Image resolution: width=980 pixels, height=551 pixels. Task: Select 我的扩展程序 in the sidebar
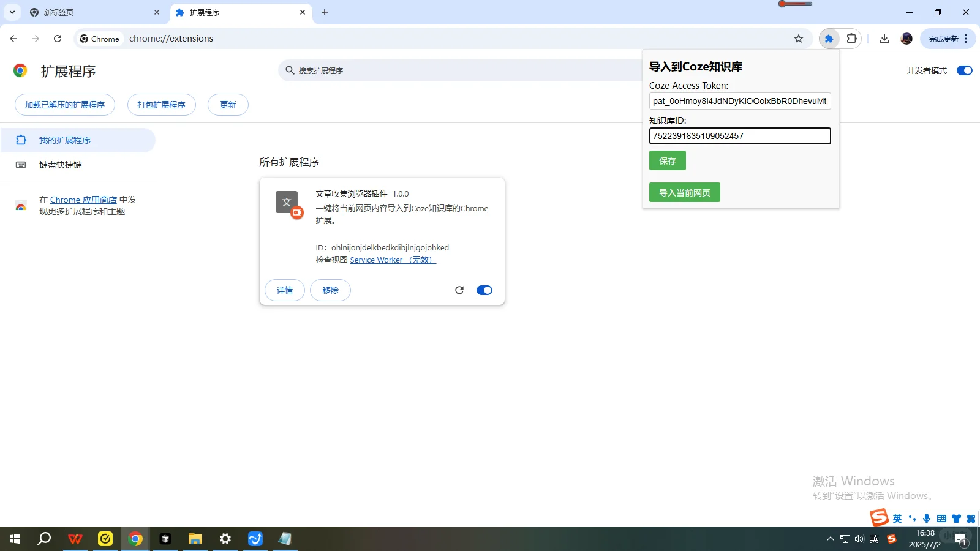[x=78, y=140]
